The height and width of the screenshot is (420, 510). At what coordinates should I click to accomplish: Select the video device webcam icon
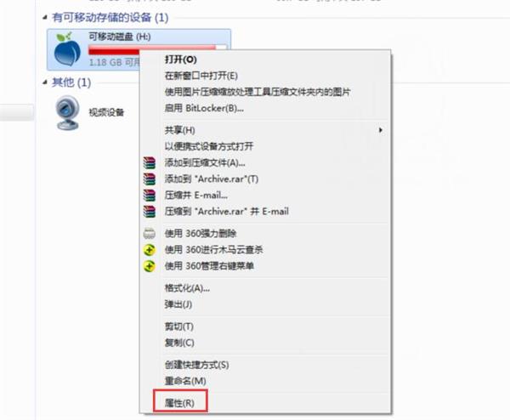[67, 112]
